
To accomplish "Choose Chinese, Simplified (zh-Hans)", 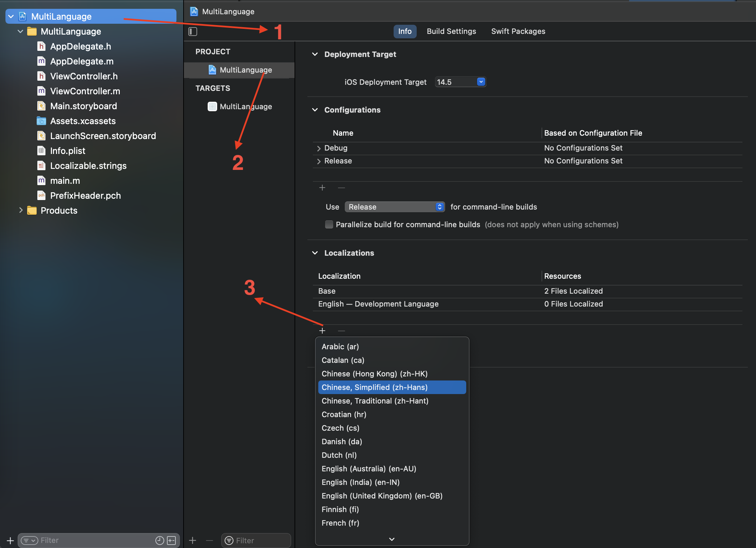I will [x=392, y=387].
